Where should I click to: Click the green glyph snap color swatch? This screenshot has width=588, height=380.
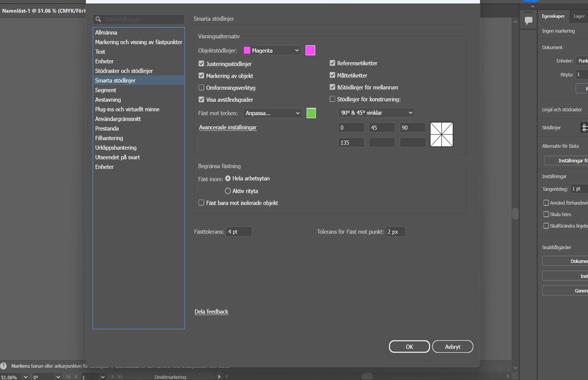[311, 113]
